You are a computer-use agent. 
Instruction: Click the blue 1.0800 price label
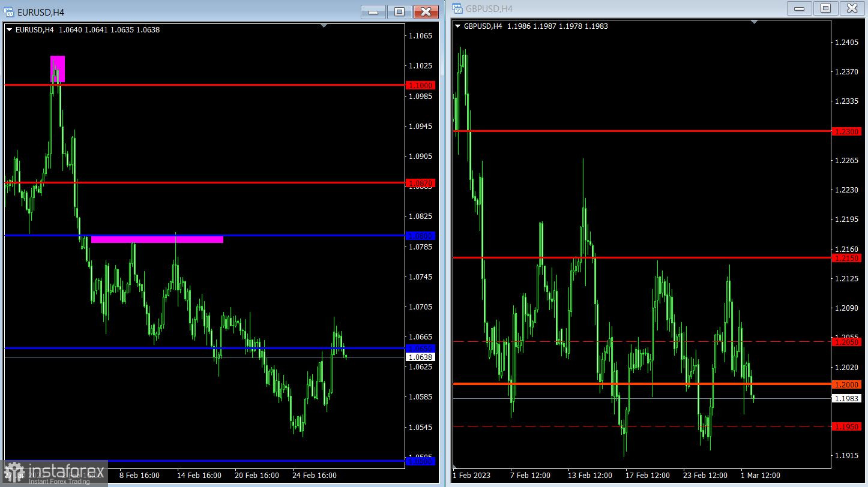[x=420, y=236]
